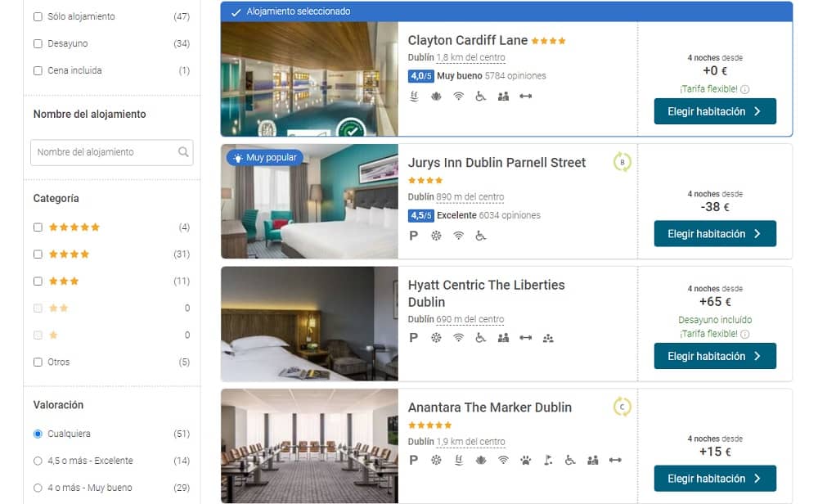Select 4 o más - Muy bueno rating

pyautogui.click(x=38, y=488)
